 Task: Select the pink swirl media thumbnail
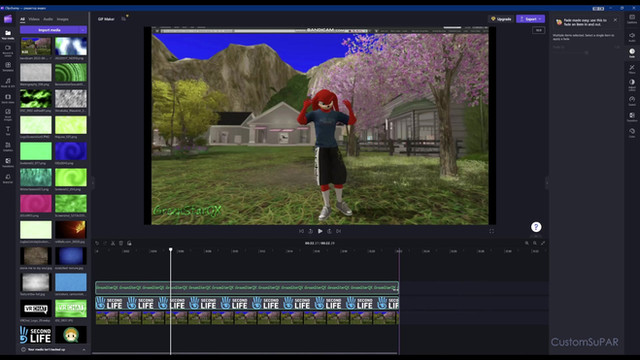(36, 204)
